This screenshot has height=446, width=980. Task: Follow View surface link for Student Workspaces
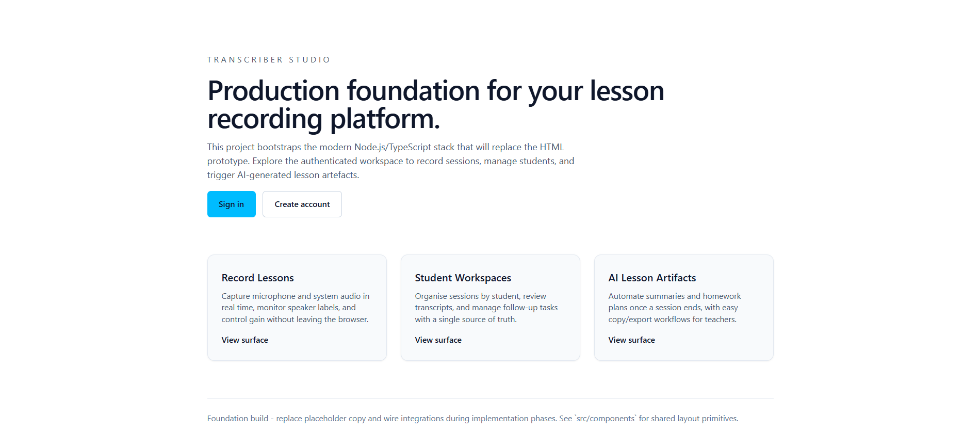(x=438, y=340)
